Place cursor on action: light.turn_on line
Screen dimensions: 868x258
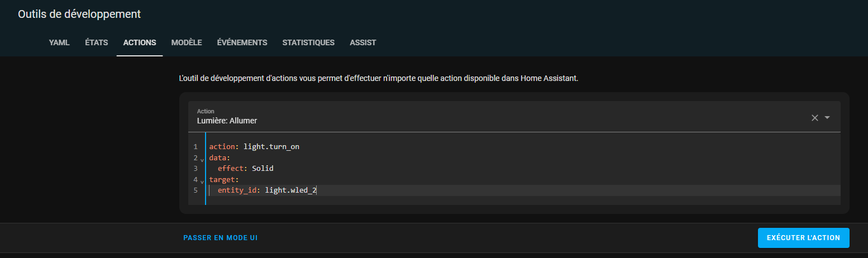255,146
